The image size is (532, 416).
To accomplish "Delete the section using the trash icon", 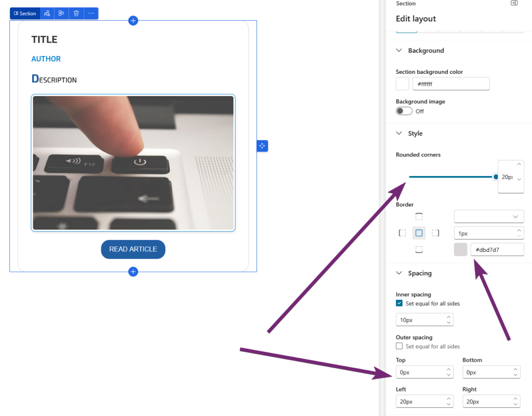I will (x=76, y=14).
